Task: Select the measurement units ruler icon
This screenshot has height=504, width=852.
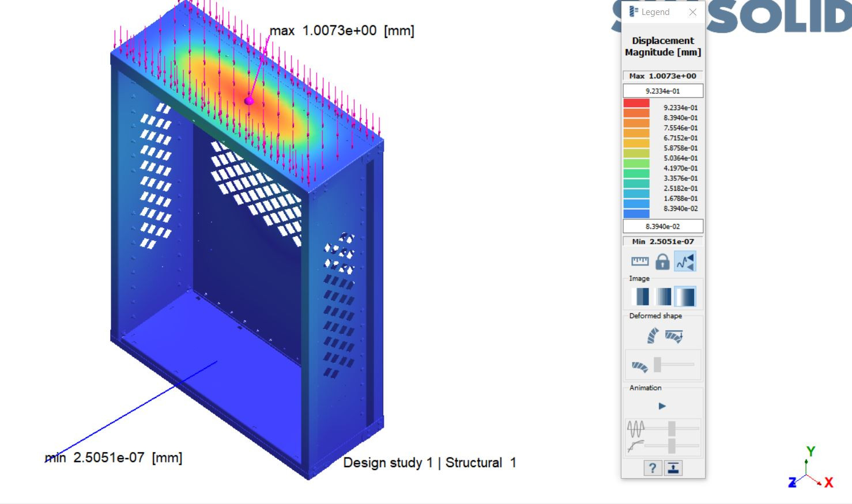Action: pos(639,261)
